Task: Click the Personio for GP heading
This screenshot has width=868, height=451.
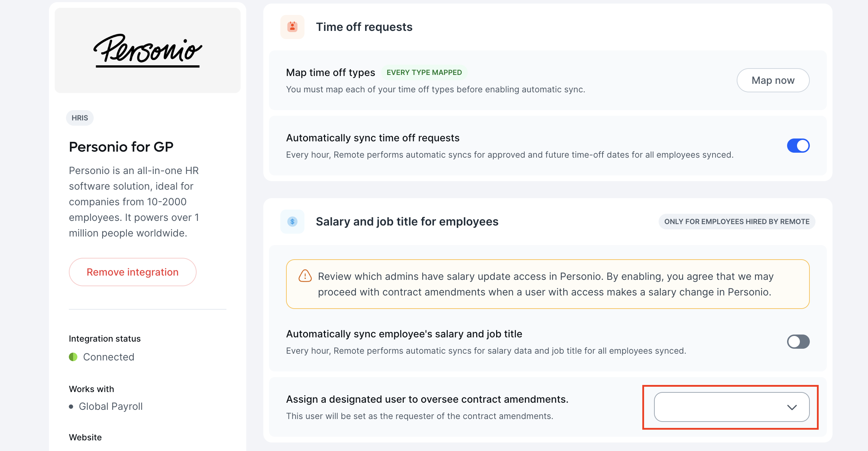Action: tap(121, 147)
